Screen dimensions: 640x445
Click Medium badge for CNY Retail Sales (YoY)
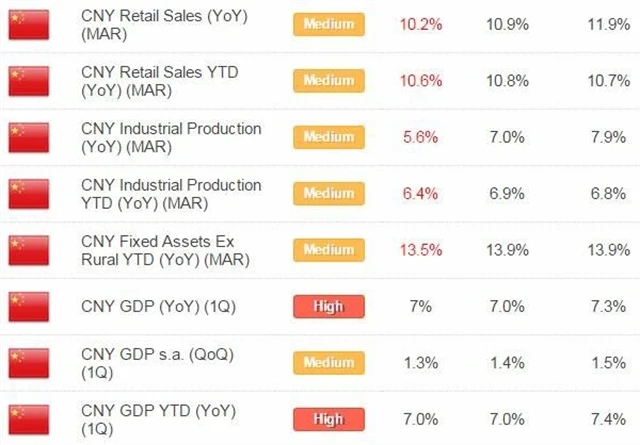click(x=329, y=24)
